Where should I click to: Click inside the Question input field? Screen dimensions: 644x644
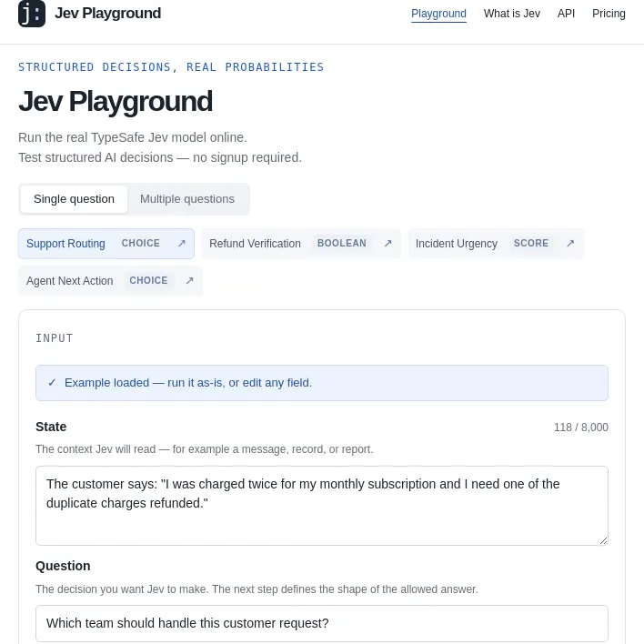click(x=322, y=623)
